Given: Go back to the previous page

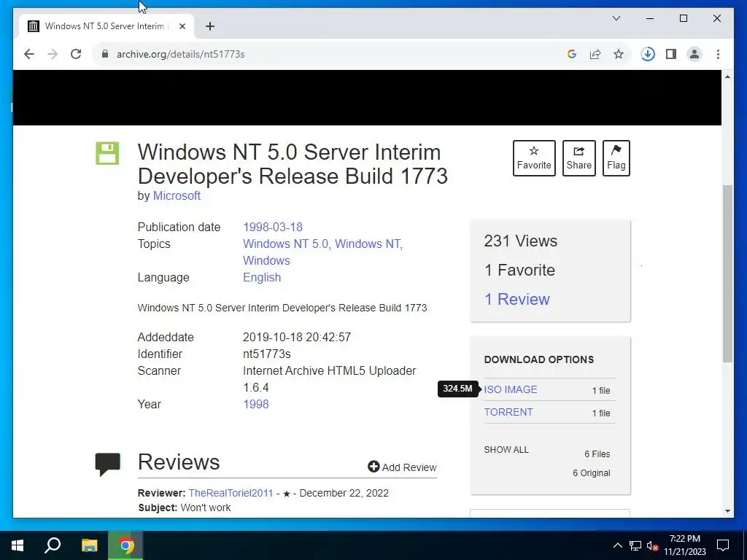Looking at the screenshot, I should tap(29, 54).
